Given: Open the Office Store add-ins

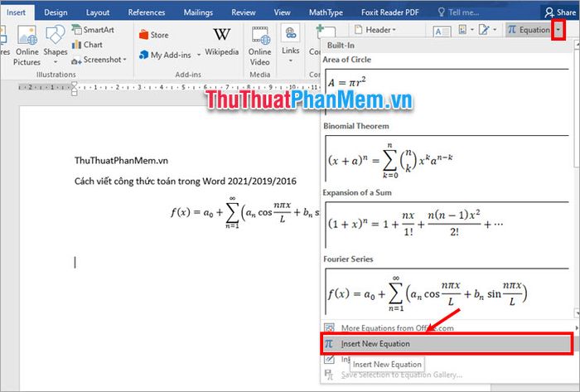Looking at the screenshot, I should click(154, 35).
